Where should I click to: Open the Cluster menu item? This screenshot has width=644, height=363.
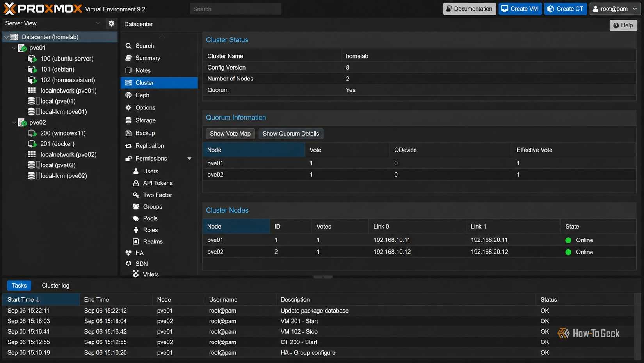pos(159,83)
